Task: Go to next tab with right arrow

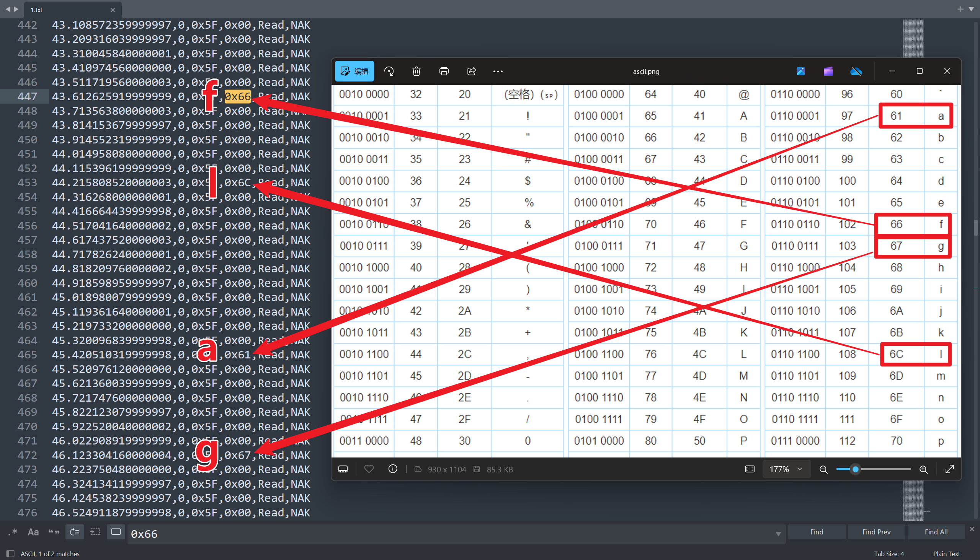Action: pos(16,9)
